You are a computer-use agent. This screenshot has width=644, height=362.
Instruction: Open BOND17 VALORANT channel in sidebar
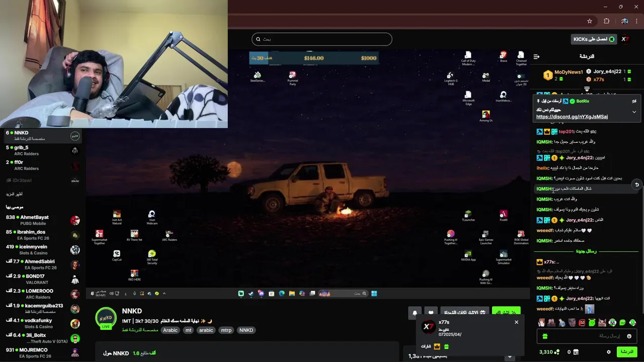pyautogui.click(x=42, y=280)
